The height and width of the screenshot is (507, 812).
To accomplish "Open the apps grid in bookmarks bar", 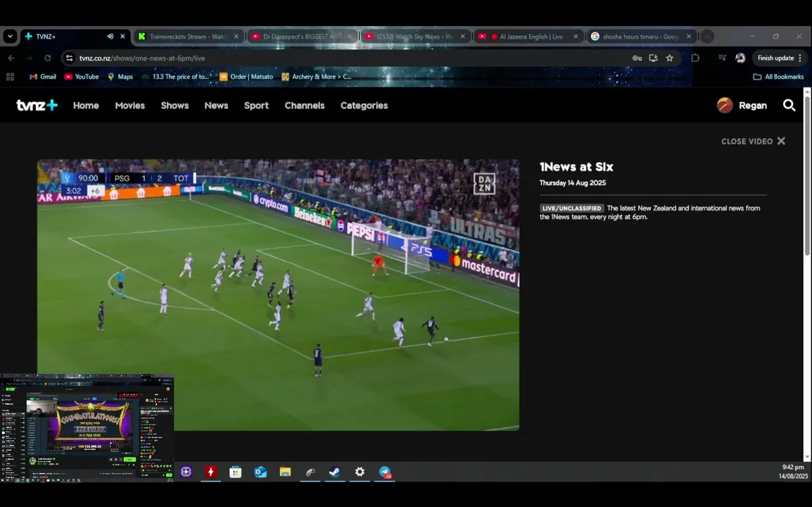I will coord(10,77).
